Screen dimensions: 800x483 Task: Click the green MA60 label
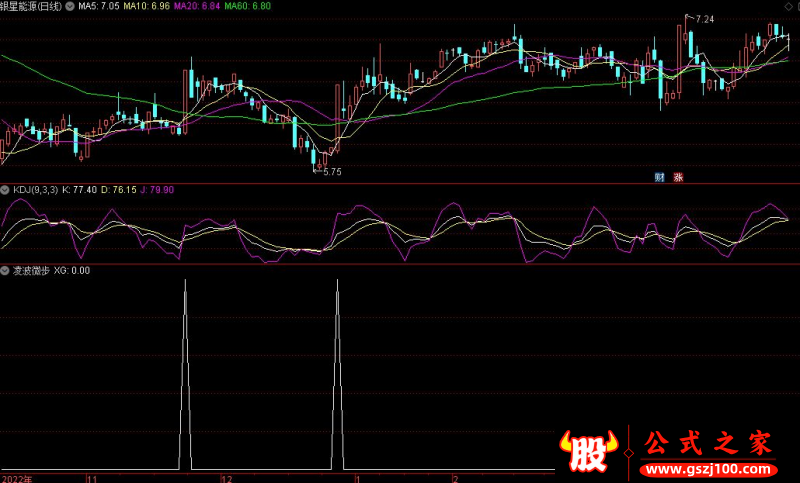(x=246, y=6)
